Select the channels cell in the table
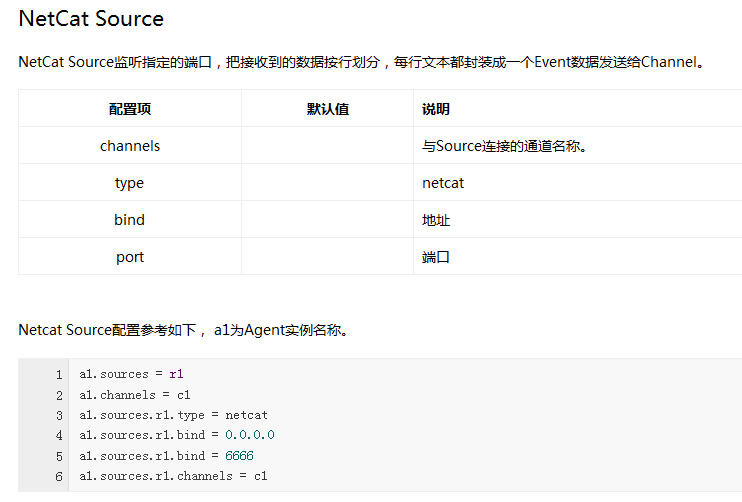This screenshot has height=502, width=742. (x=130, y=146)
